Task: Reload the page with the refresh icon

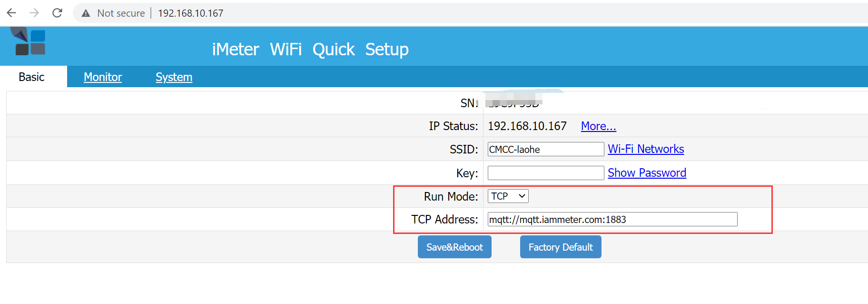Action: [x=57, y=13]
